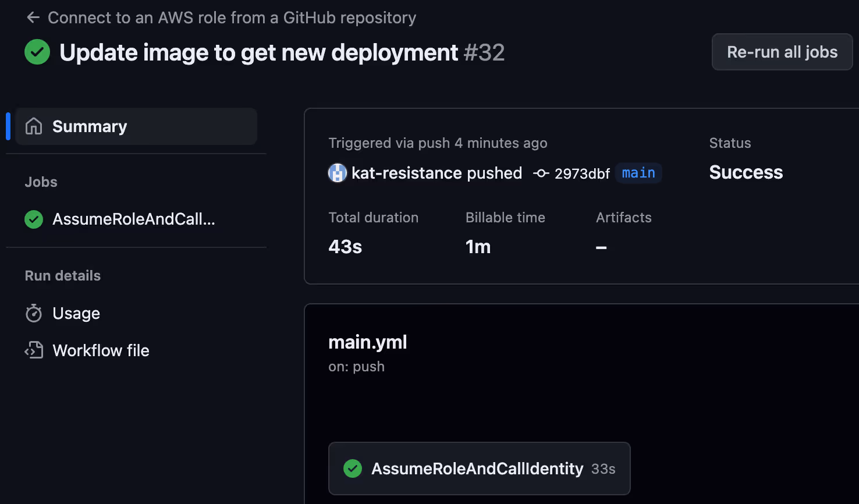Click the Total duration label
Screen dimensions: 859x504
374,218
